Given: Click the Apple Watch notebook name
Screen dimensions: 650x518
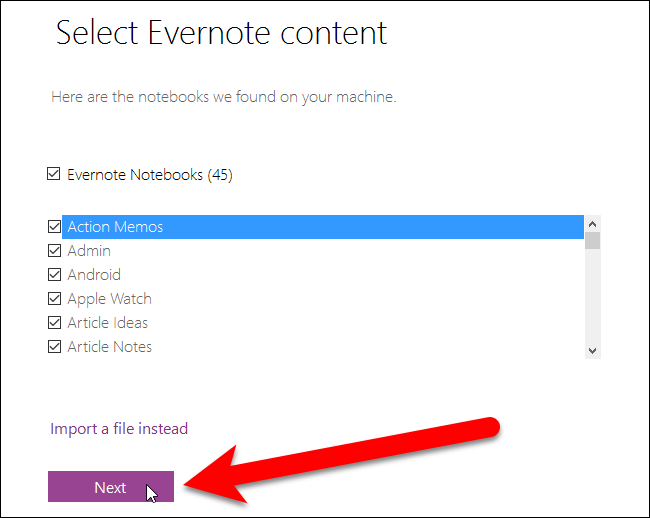Looking at the screenshot, I should point(109,299).
